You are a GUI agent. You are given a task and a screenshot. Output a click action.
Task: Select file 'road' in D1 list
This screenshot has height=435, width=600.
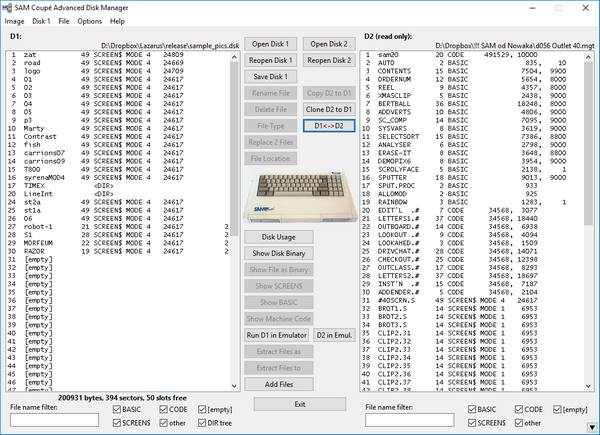pyautogui.click(x=118, y=63)
